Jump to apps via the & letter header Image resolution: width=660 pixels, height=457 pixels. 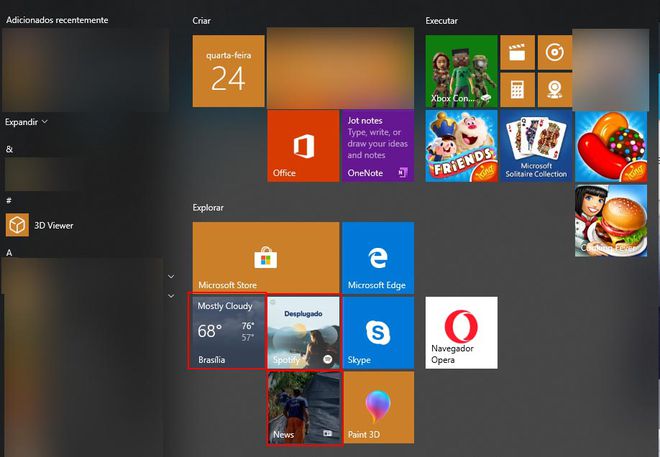(x=9, y=149)
